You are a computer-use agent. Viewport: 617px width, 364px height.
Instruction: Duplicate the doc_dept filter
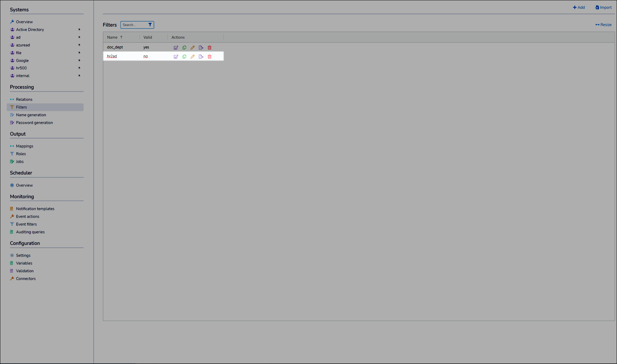point(184,47)
